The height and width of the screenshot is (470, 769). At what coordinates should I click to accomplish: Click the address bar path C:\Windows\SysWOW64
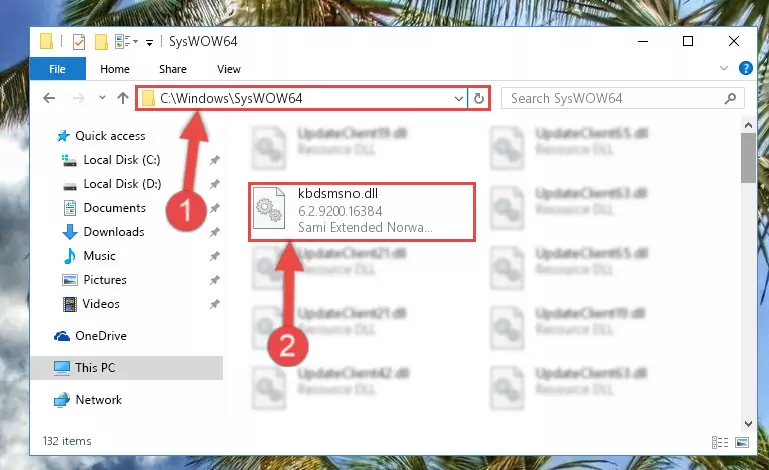231,99
